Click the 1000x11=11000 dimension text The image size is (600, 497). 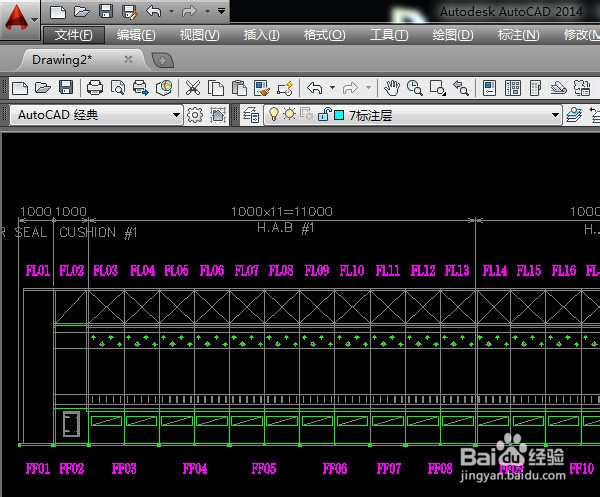(282, 212)
